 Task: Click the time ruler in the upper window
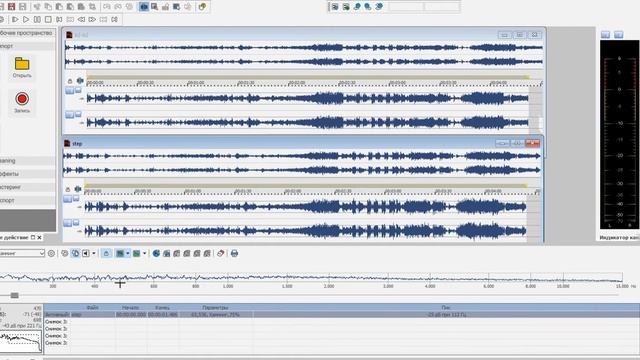tap(314, 83)
